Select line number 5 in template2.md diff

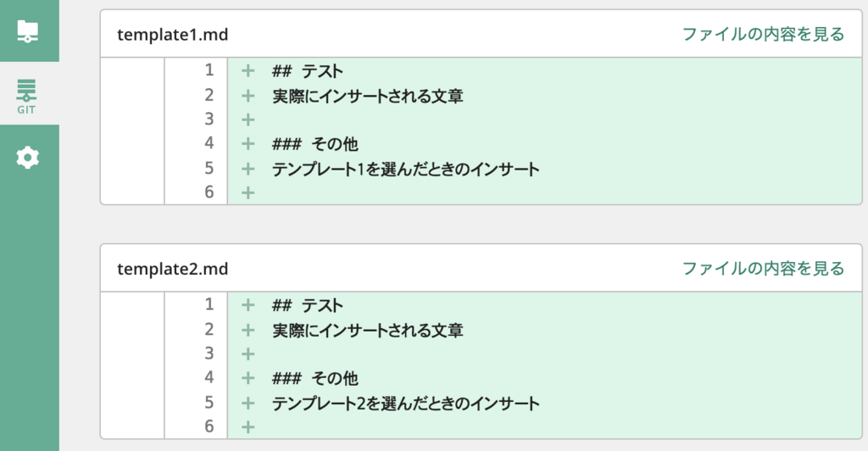point(209,403)
